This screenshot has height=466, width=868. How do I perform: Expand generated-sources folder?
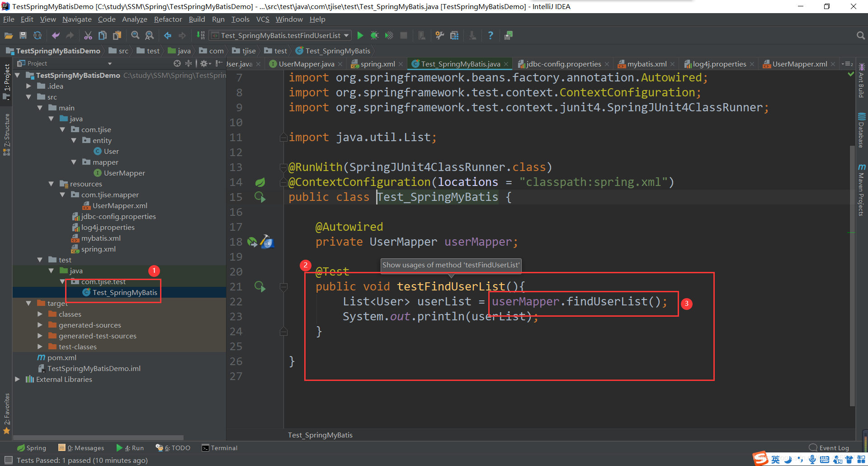40,325
